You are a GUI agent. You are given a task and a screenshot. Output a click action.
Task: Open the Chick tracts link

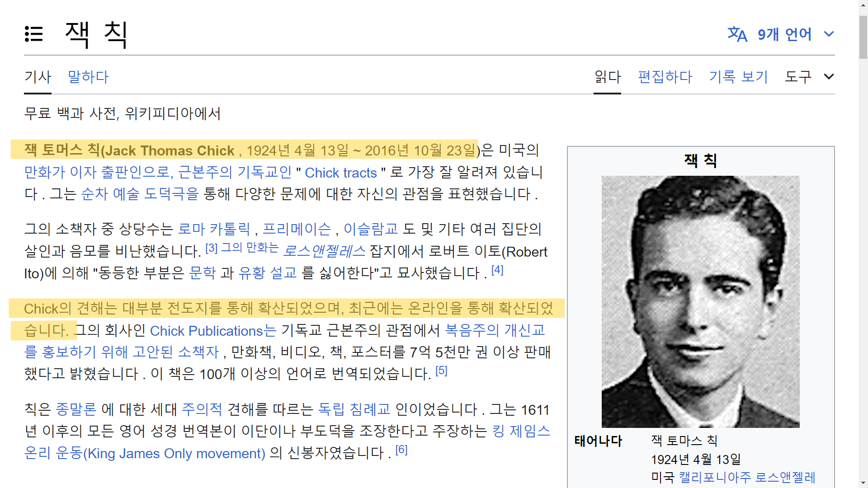click(341, 173)
